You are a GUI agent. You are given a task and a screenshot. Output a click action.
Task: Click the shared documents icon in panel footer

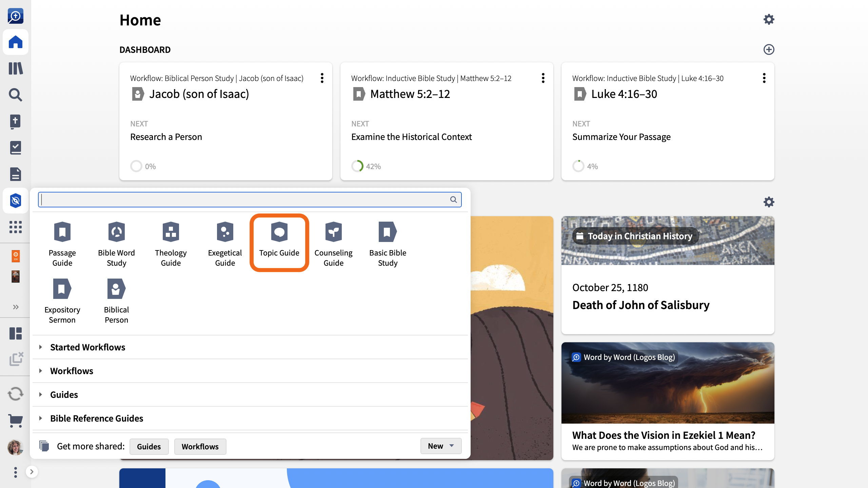pyautogui.click(x=44, y=446)
